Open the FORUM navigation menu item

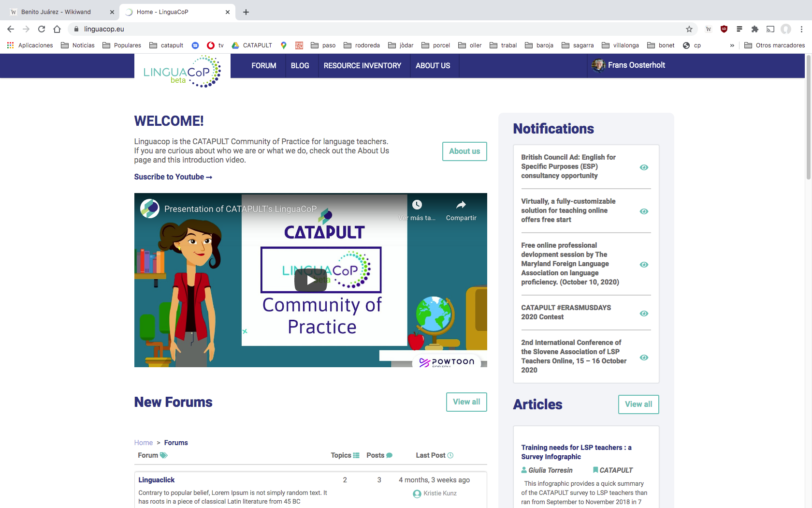pos(263,66)
